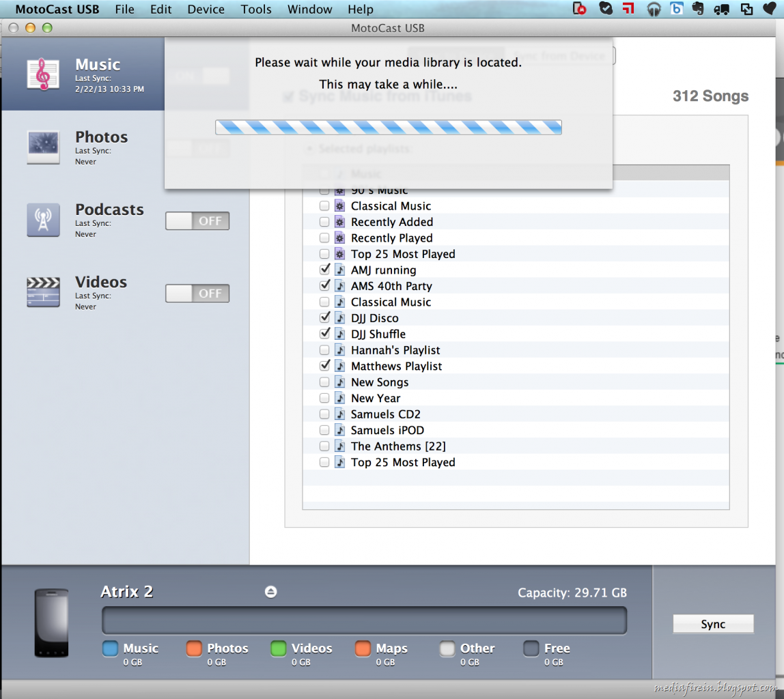Click the Bing menu bar icon
Image resolution: width=784 pixels, height=699 pixels.
[675, 9]
